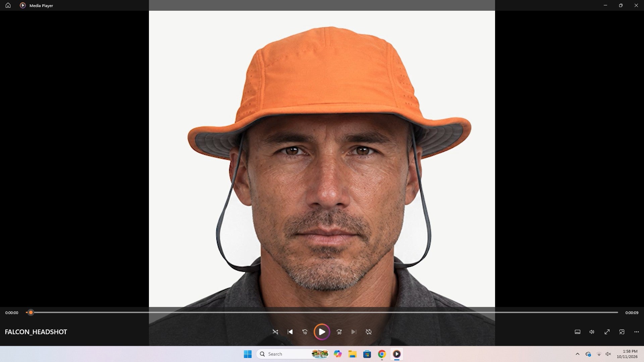
Task: Enter full screen mode
Action: pos(607,332)
